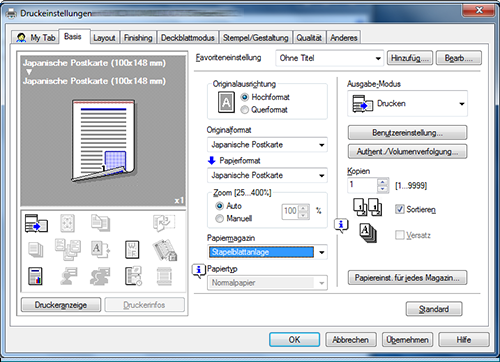
Task: Open Benutzereinstellung... dialog
Action: [407, 133]
